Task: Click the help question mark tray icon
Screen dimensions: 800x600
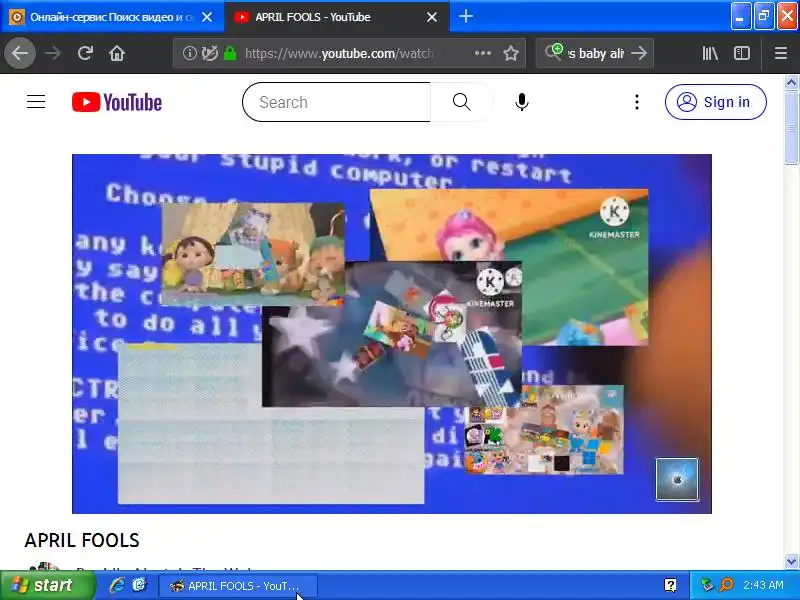Action: tap(670, 585)
